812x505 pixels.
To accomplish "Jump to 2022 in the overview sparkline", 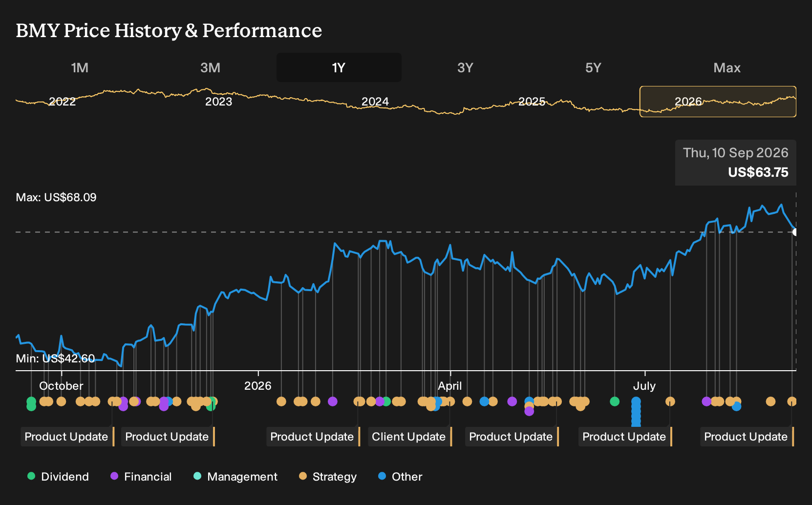I will pyautogui.click(x=63, y=102).
